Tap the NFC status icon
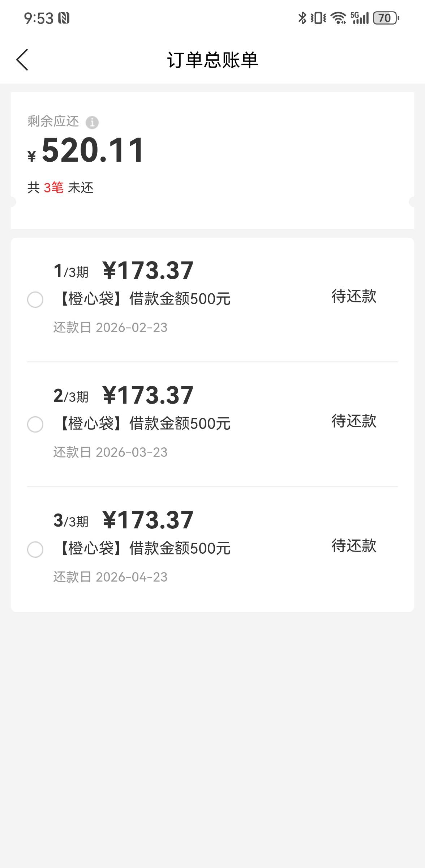The height and width of the screenshot is (868, 425). pyautogui.click(x=64, y=18)
